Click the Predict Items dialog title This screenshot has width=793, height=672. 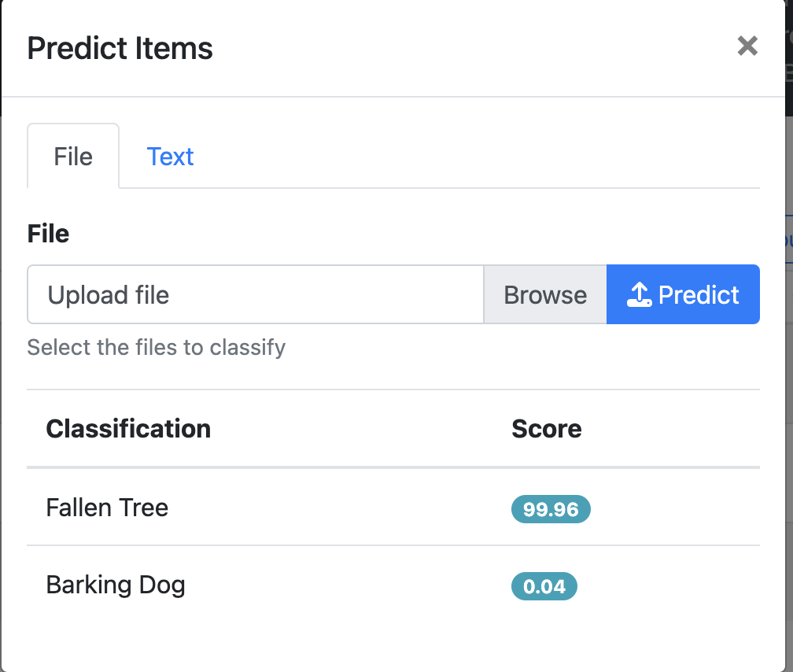point(120,49)
